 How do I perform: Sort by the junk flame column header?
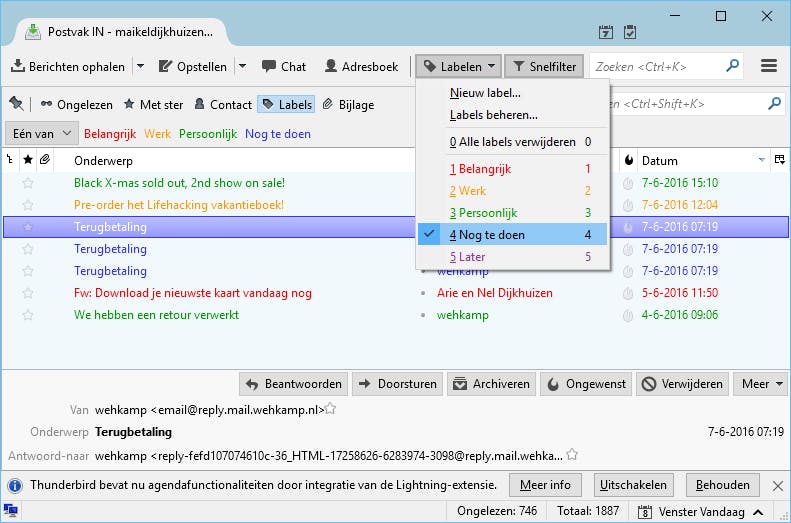(x=629, y=160)
